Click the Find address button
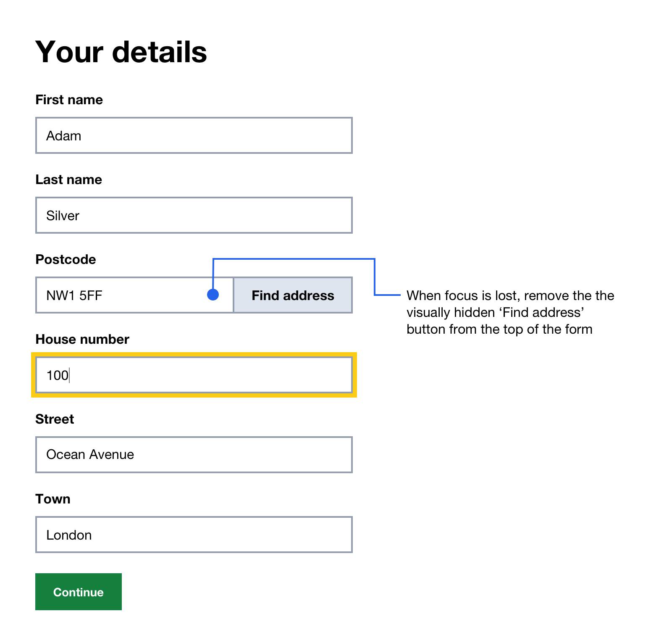Screen dimensions: 672x643 point(293,295)
